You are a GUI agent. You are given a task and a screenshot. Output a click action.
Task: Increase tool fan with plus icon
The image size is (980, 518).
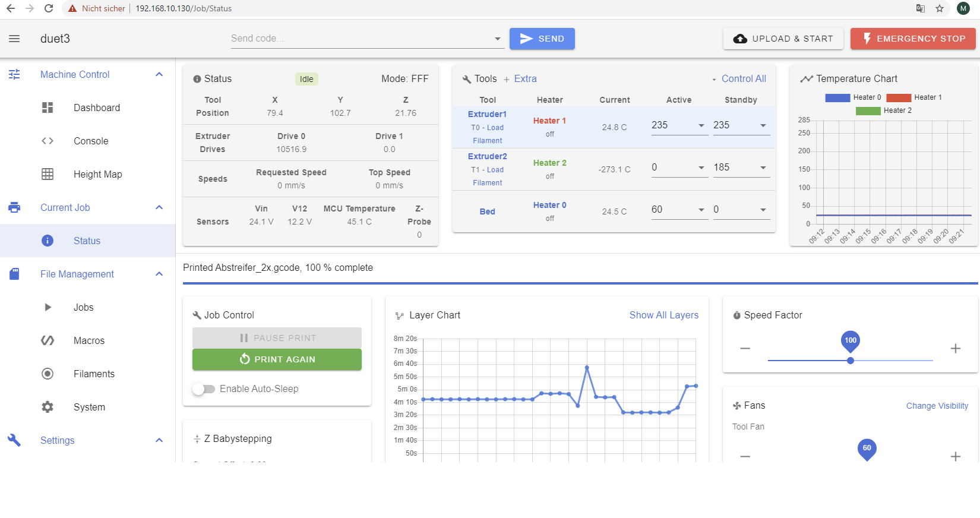[x=956, y=456]
